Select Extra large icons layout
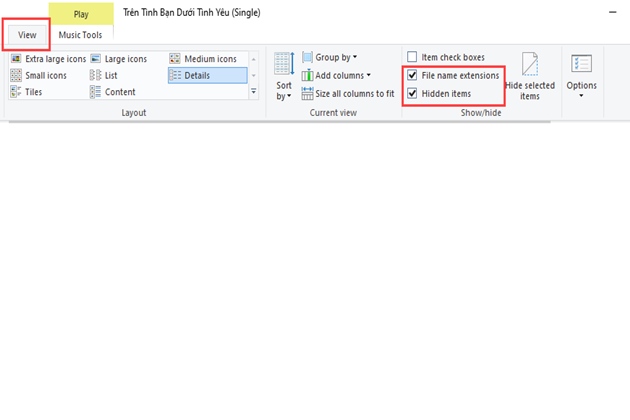The width and height of the screenshot is (630, 420). [48, 59]
